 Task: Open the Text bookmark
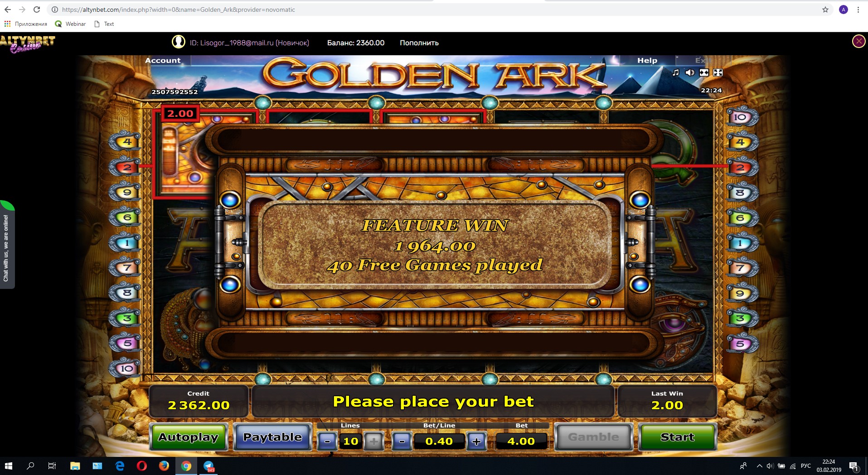pyautogui.click(x=104, y=24)
